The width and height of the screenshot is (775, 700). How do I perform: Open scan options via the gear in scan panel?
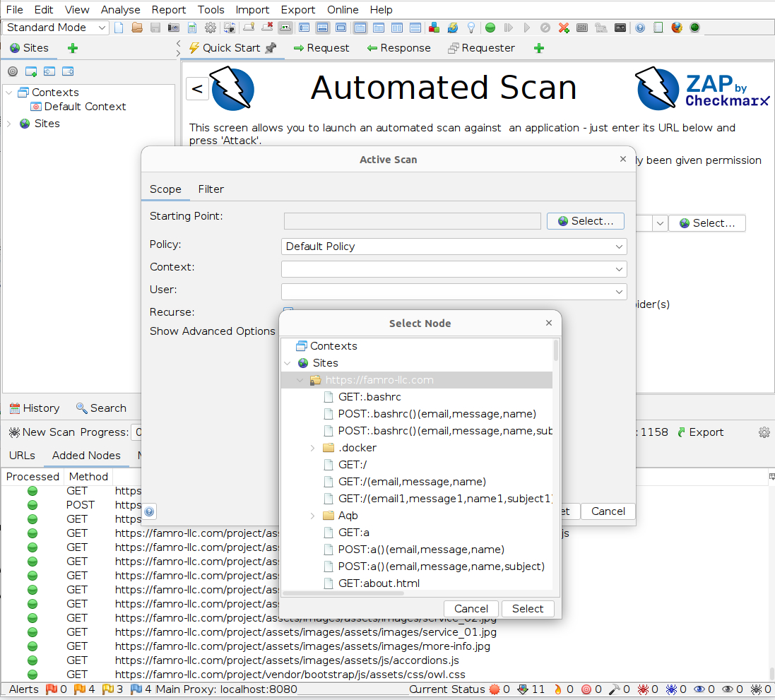764,432
